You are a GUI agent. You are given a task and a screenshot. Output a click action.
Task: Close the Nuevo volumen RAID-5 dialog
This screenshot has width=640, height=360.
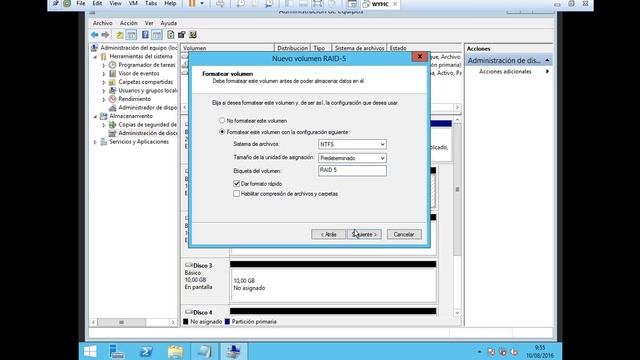pyautogui.click(x=420, y=57)
